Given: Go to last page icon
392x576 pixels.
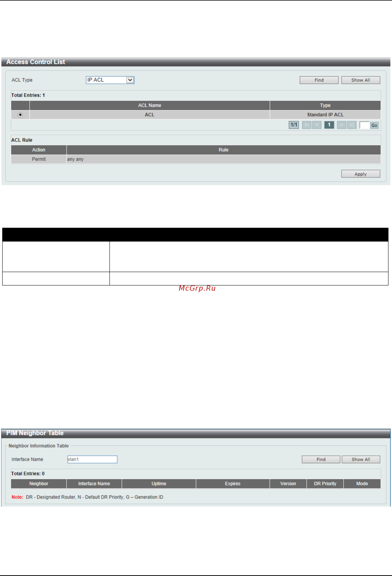Looking at the screenshot, I should click(352, 125).
